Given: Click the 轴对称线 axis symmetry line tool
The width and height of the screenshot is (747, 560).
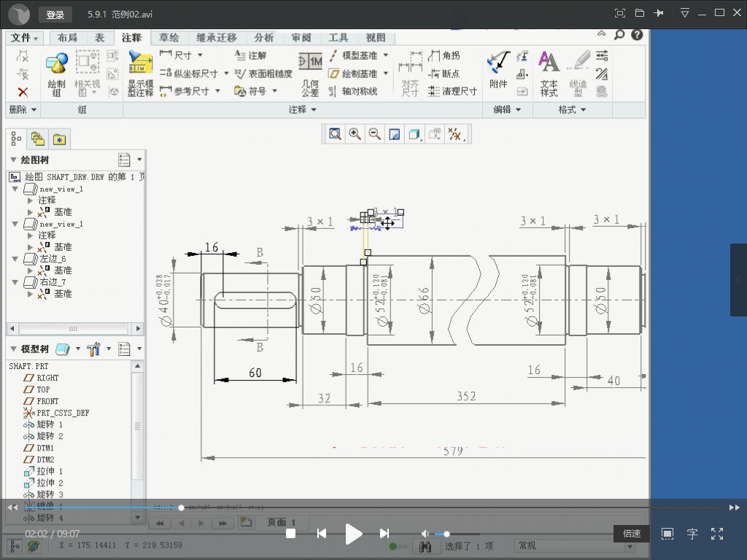Looking at the screenshot, I should pos(353,91).
